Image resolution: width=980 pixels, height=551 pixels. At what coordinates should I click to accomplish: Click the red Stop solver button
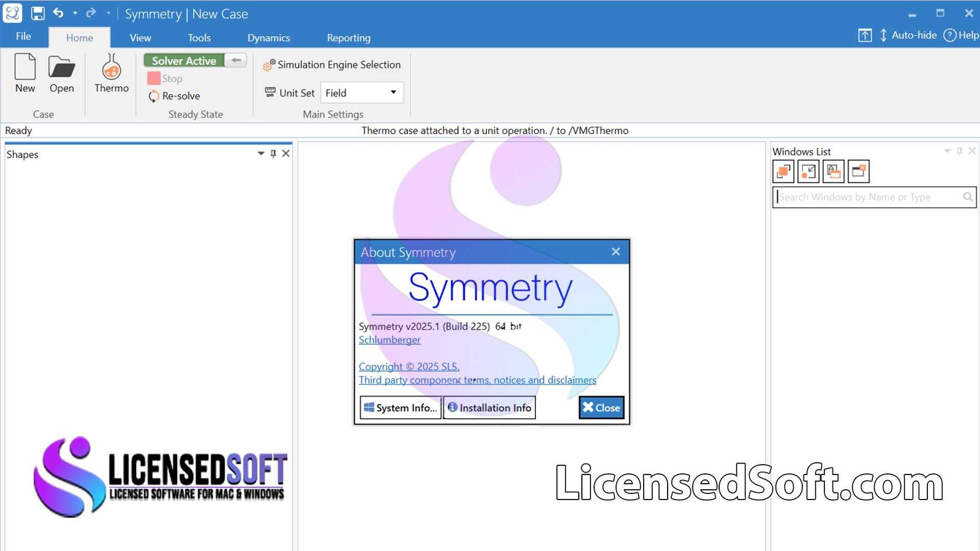[165, 78]
